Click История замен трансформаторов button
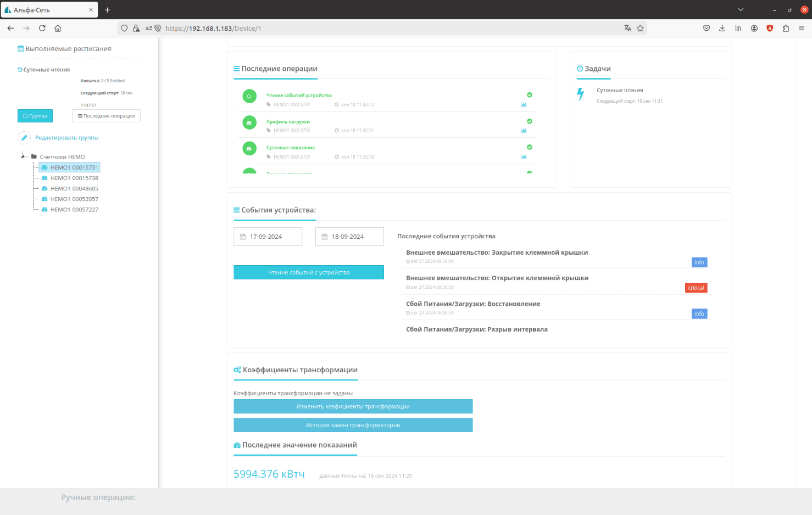 pos(353,425)
